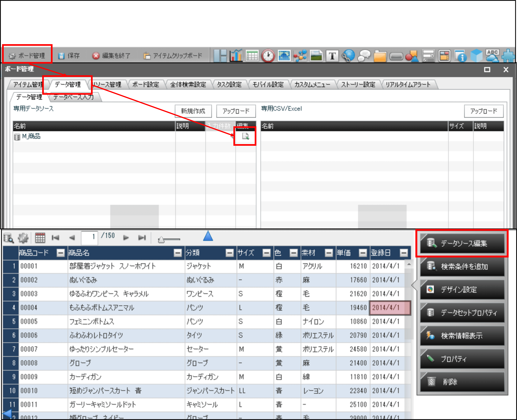Click the map item toolbar icon

click(x=284, y=56)
